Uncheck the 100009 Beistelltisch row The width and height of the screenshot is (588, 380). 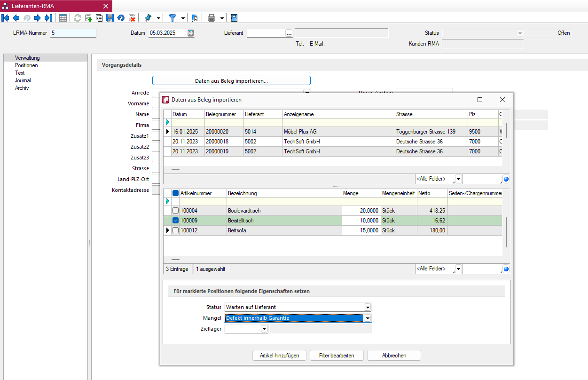click(175, 220)
